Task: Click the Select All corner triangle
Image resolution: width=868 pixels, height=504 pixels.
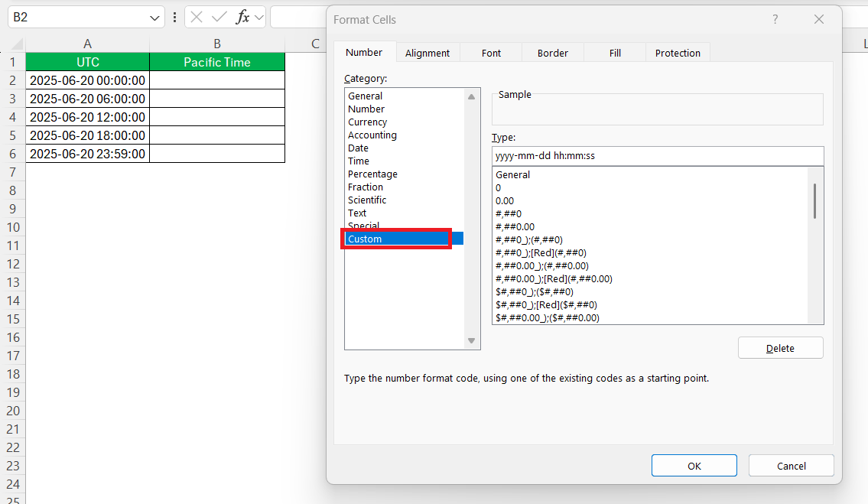Action: [17, 44]
